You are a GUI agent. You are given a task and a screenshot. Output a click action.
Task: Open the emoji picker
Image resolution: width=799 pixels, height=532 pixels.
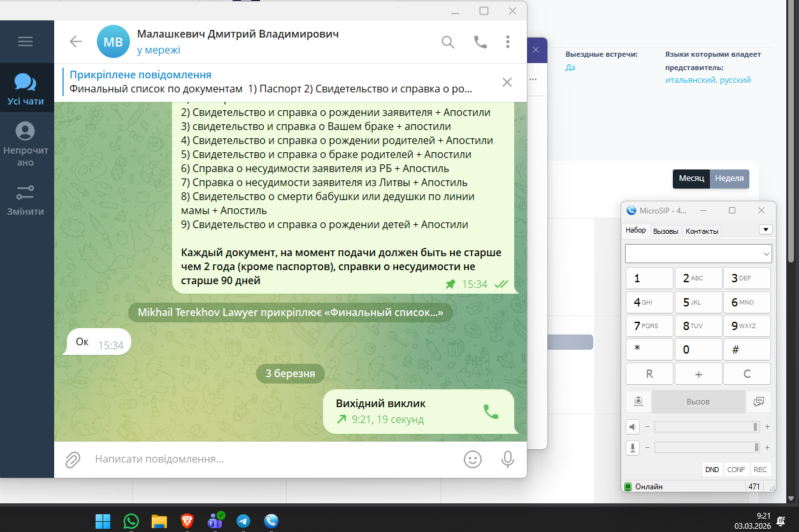473,459
